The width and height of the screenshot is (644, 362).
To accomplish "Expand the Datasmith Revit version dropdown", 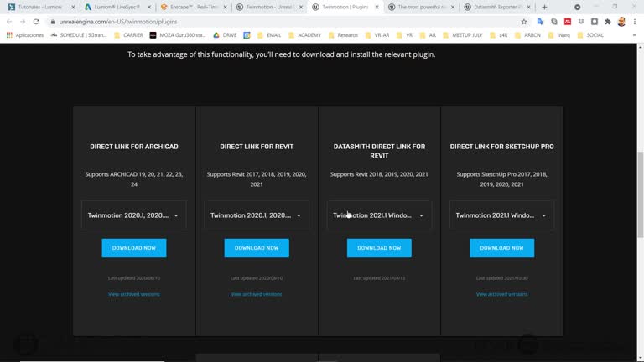I will [379, 215].
